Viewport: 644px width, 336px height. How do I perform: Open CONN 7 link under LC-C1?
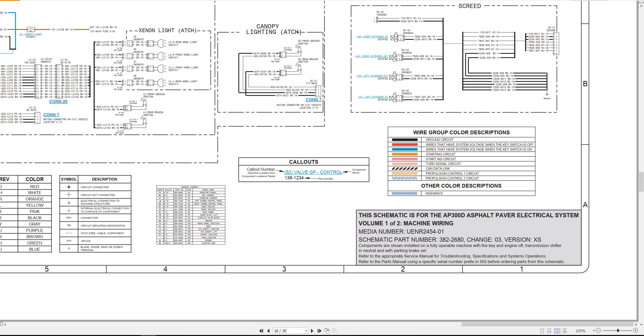click(51, 115)
